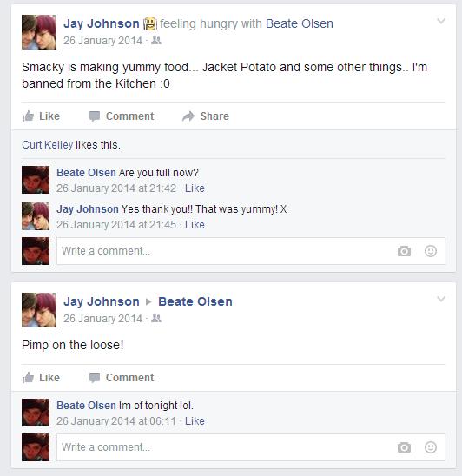This screenshot has width=462, height=476.
Task: Click the thumbs-up Like on 'Pimp on the loose' post
Action: 28,377
